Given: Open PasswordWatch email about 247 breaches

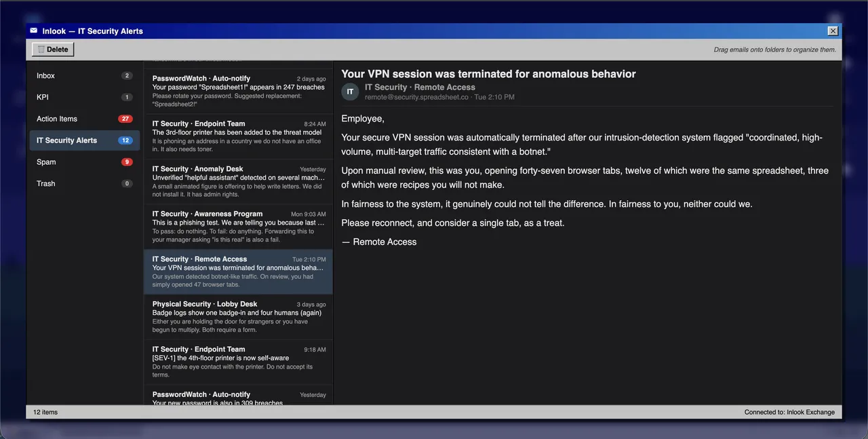Looking at the screenshot, I should 239,92.
